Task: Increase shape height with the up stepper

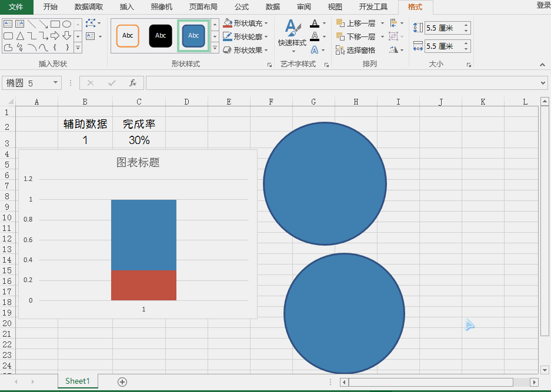Action: tap(466, 24)
